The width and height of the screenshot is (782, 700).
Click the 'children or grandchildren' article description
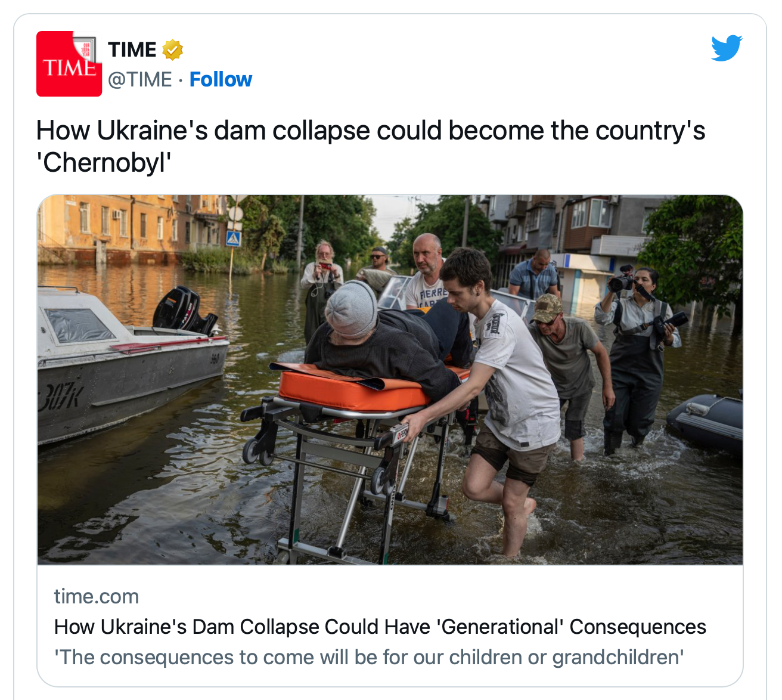tap(369, 657)
